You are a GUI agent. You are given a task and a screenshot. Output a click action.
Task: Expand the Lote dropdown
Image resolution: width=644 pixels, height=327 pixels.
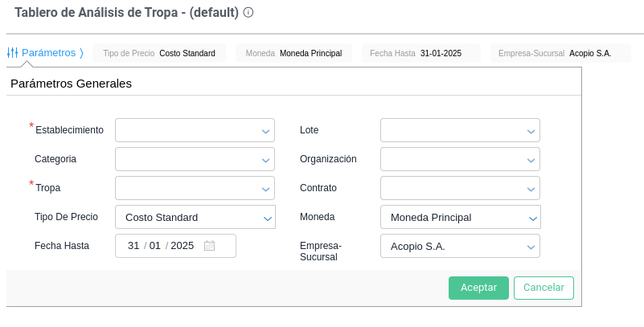tap(459, 130)
